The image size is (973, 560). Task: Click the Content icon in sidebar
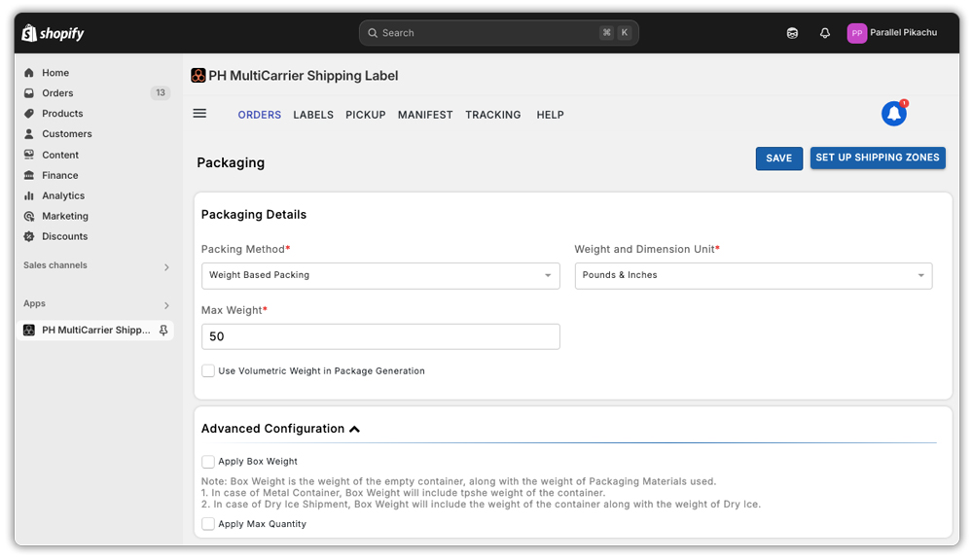[28, 155]
